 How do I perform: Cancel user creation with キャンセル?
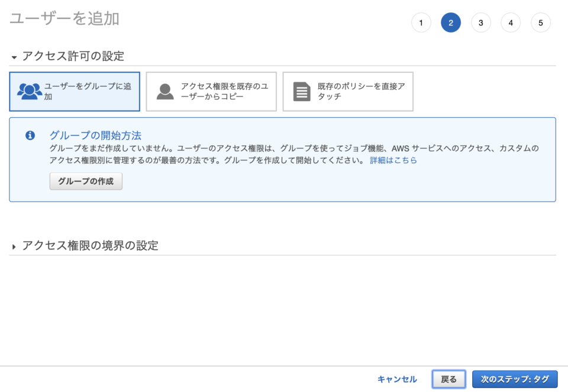click(396, 379)
